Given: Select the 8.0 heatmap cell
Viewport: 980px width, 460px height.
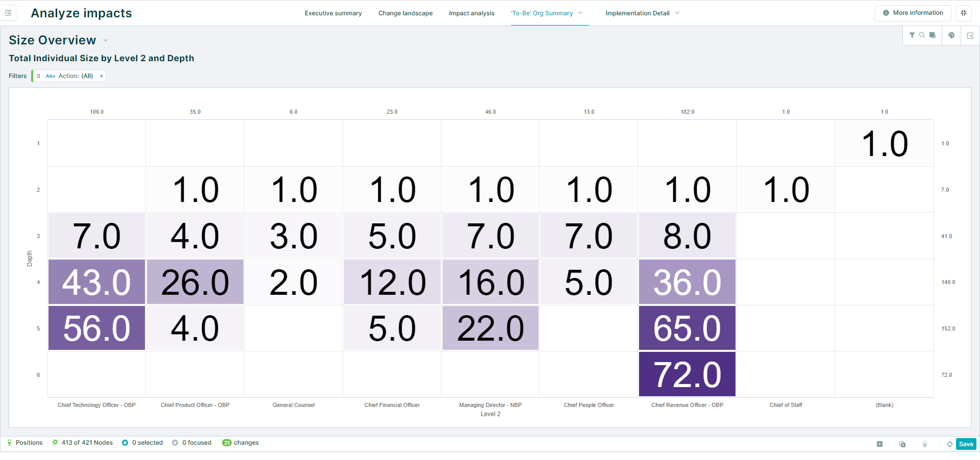Looking at the screenshot, I should click(687, 236).
